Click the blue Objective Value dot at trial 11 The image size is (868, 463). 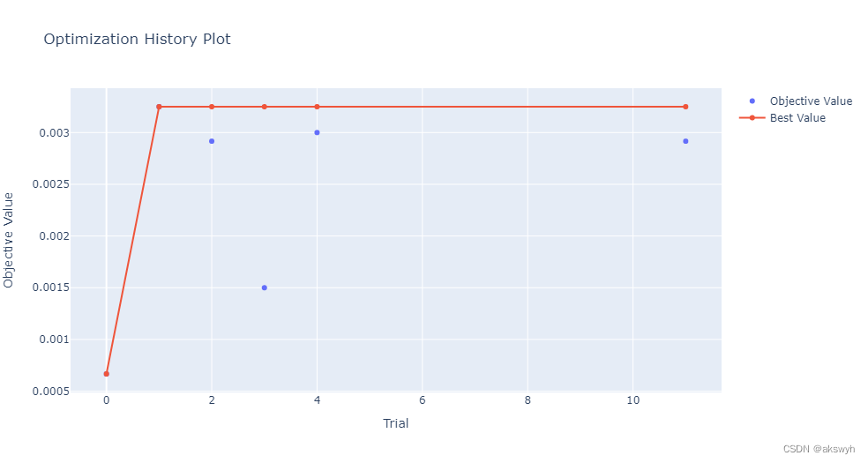tap(685, 141)
